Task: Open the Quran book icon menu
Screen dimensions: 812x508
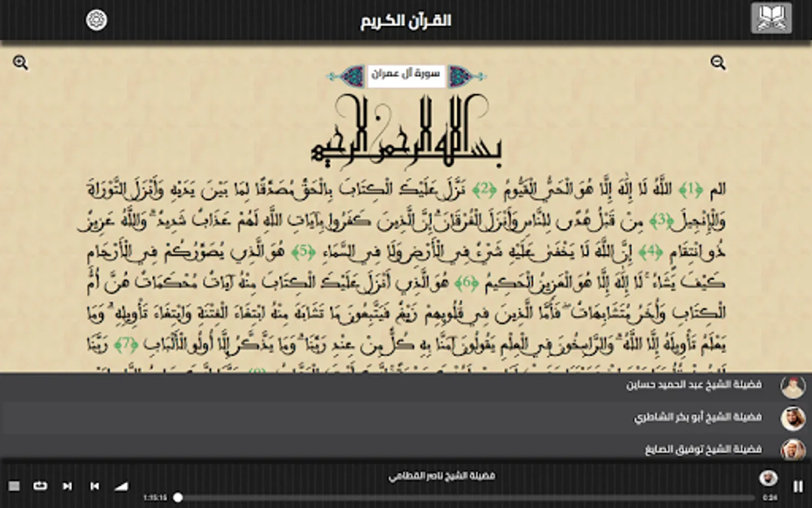Action: (771, 18)
